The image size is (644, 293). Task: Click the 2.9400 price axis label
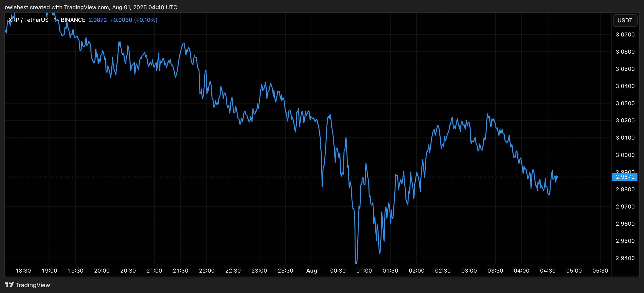[x=625, y=258]
